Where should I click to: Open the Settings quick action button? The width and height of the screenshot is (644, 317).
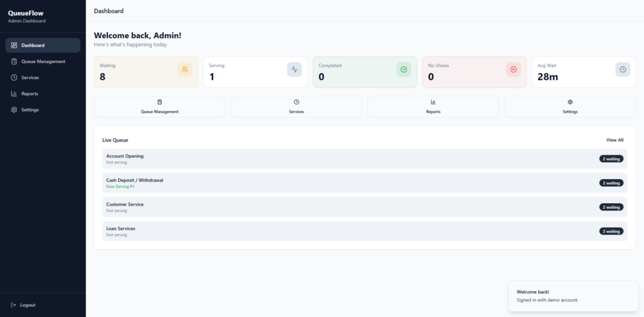click(570, 107)
